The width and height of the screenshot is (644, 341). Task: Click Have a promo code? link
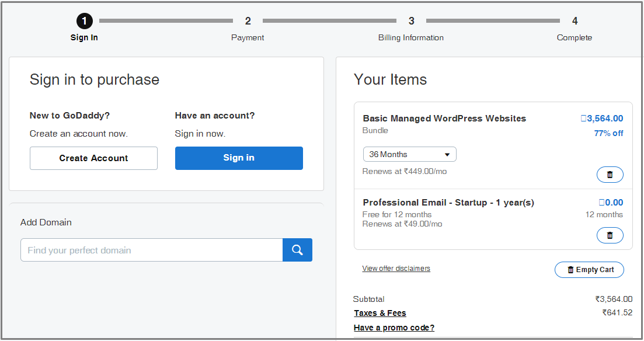point(394,328)
